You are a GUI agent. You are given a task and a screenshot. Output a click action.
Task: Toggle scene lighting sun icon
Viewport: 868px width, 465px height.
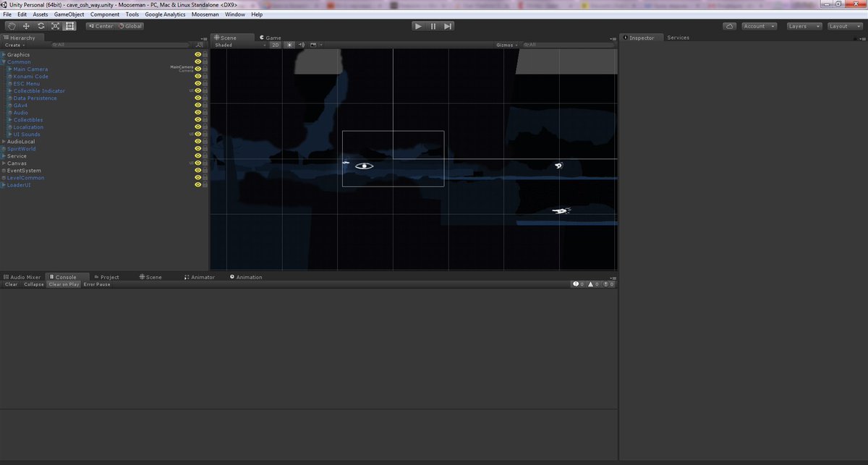290,45
